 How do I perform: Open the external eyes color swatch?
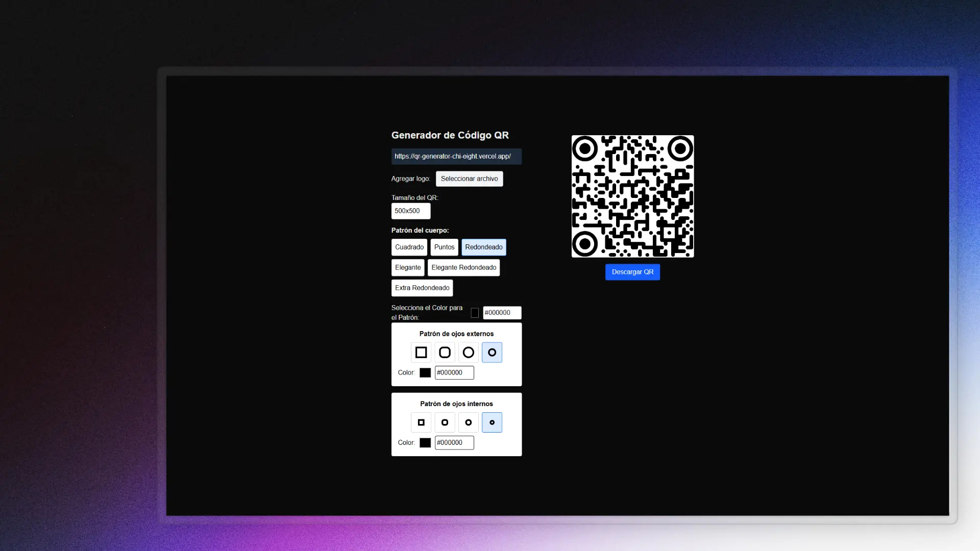pyautogui.click(x=425, y=372)
